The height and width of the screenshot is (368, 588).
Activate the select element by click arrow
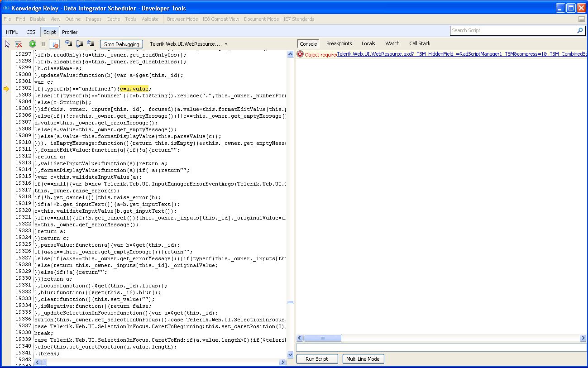(7, 44)
